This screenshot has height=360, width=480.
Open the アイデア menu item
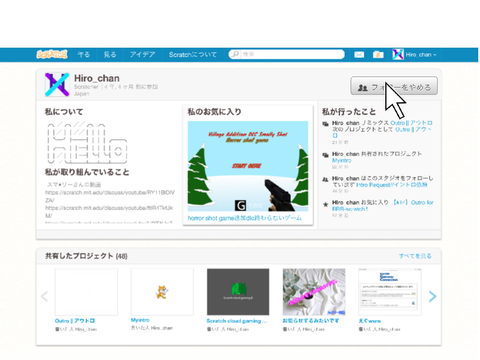(142, 55)
